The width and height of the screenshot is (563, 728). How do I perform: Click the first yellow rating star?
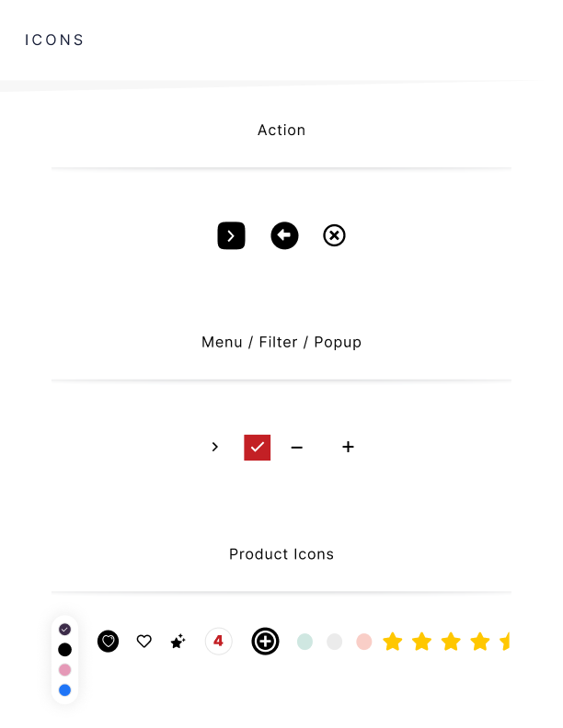393,642
